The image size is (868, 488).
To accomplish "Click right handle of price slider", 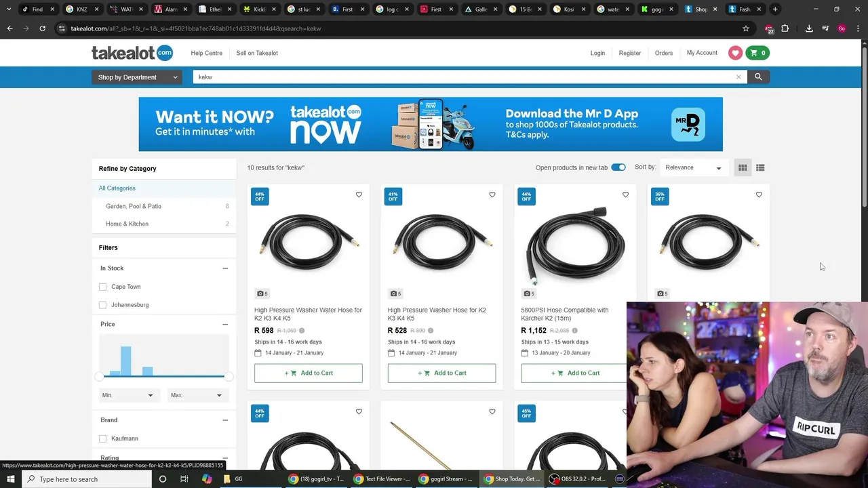I will click(x=229, y=376).
